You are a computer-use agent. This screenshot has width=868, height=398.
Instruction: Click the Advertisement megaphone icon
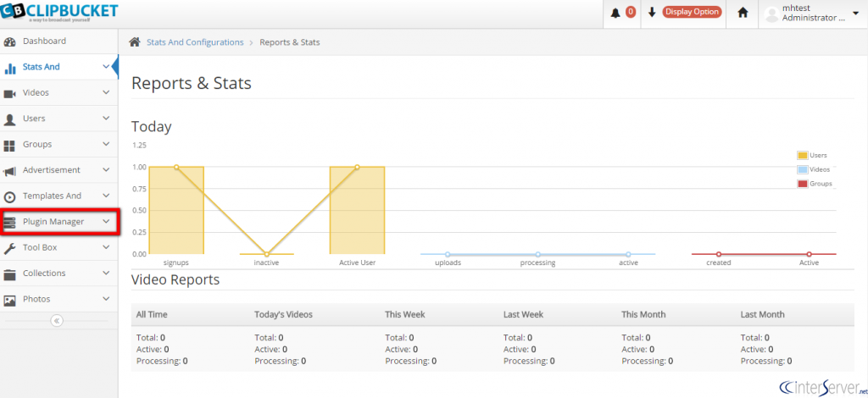coord(9,171)
